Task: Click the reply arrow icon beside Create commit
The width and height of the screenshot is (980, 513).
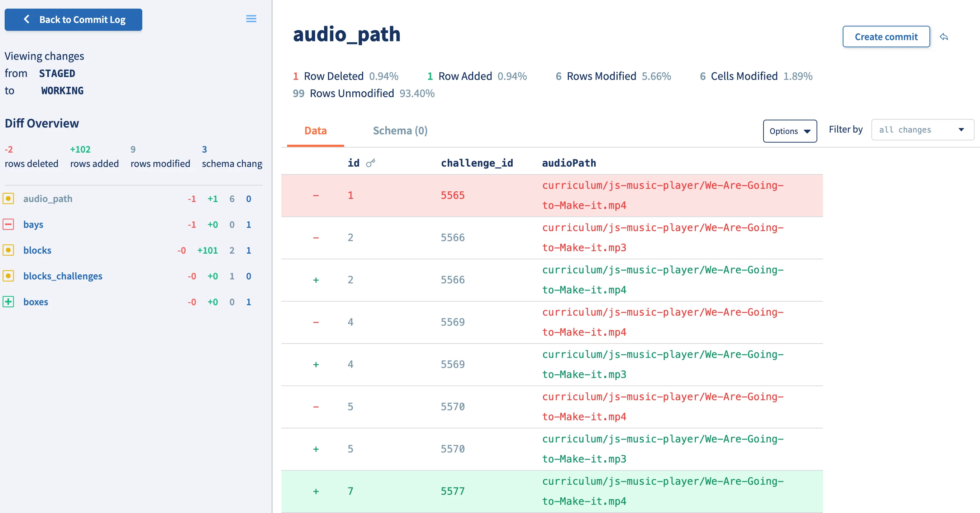Action: (944, 37)
